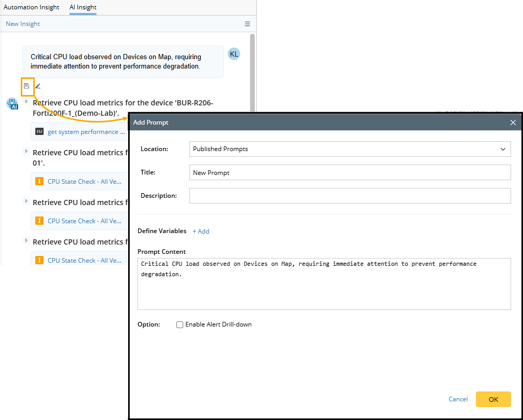This screenshot has width=523, height=420.
Task: Click the Cancel link in the dialog
Action: pos(458,399)
